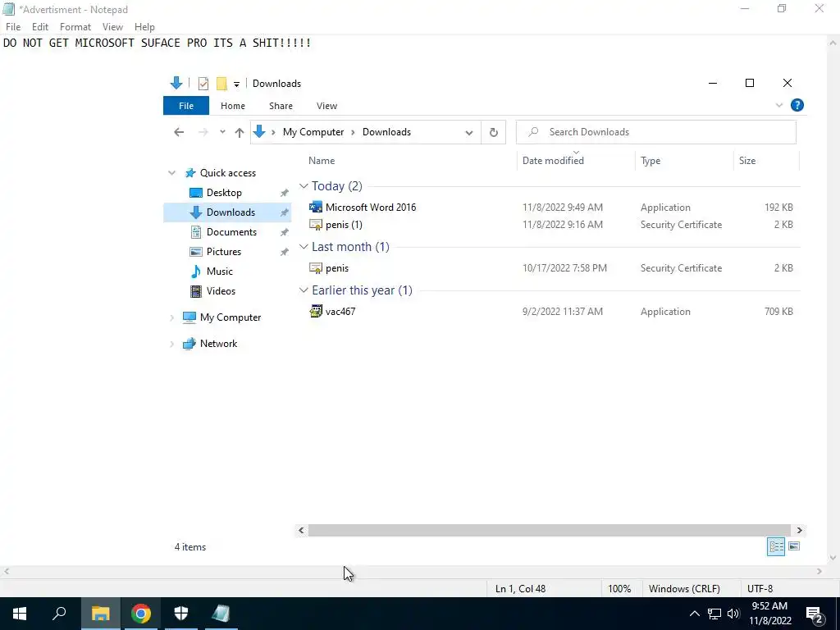Click the Notepad text line

point(157,43)
